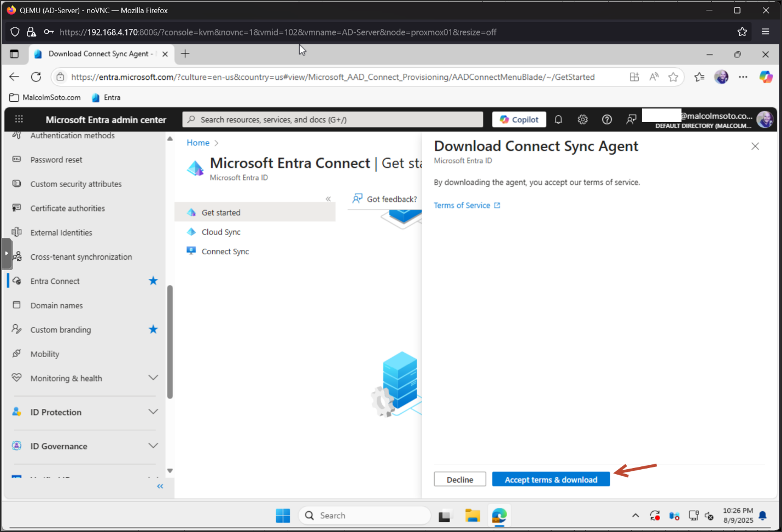Viewport: 782px width, 532px height.
Task: Select Cloud Sync in the menu
Action: (221, 232)
